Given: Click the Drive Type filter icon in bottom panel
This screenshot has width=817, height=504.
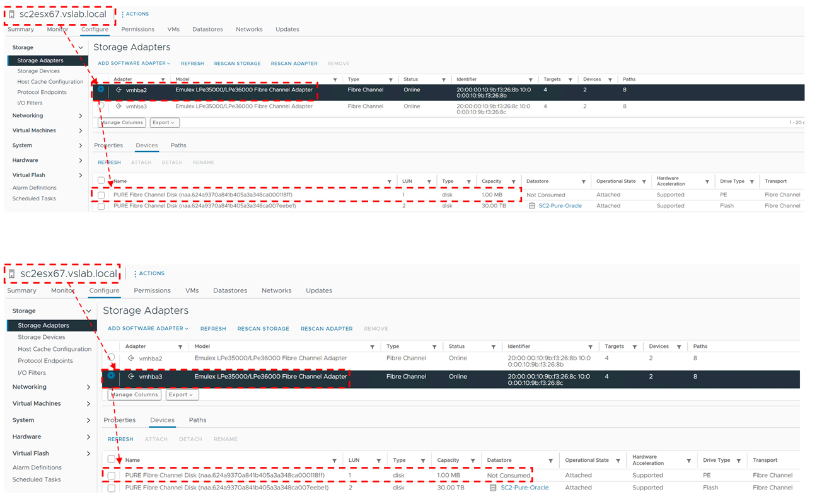Looking at the screenshot, I should 738,461.
